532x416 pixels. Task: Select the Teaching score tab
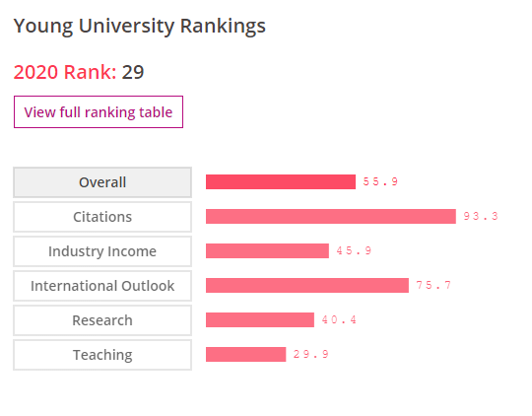coord(102,355)
